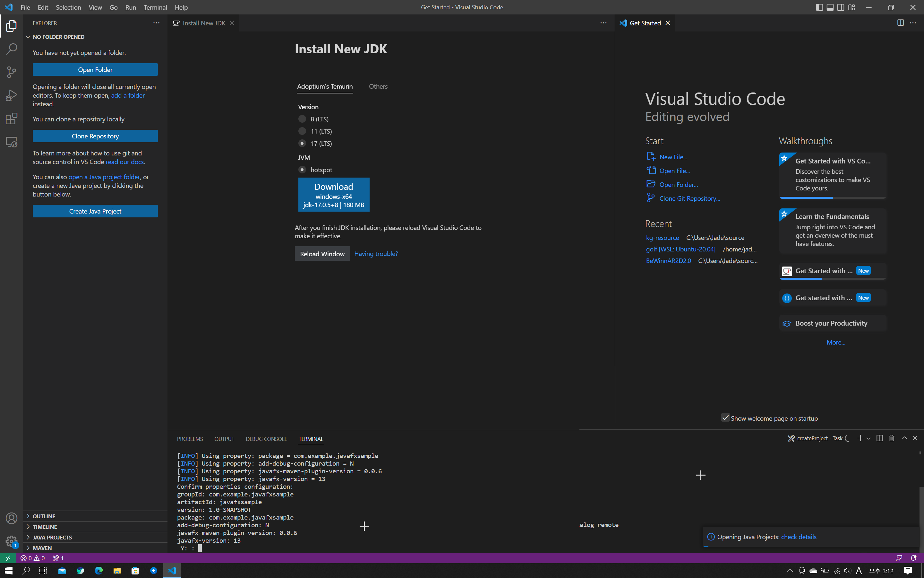Open the Extensions view
924x578 pixels.
pyautogui.click(x=12, y=118)
